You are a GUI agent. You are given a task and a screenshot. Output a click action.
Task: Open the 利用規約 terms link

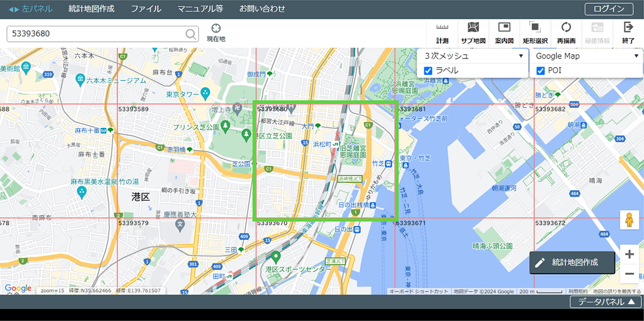click(578, 291)
